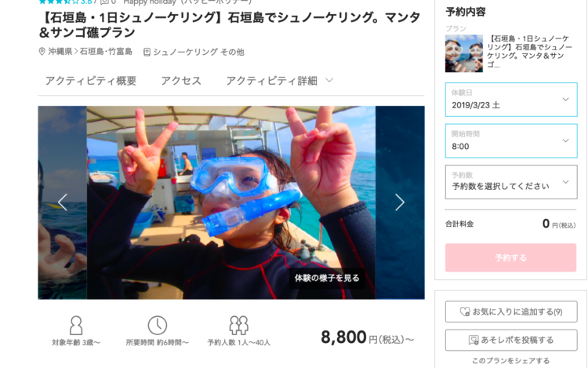588x368 pixels.
Task: Click the person icon above 対象年齢
Action: point(76,325)
